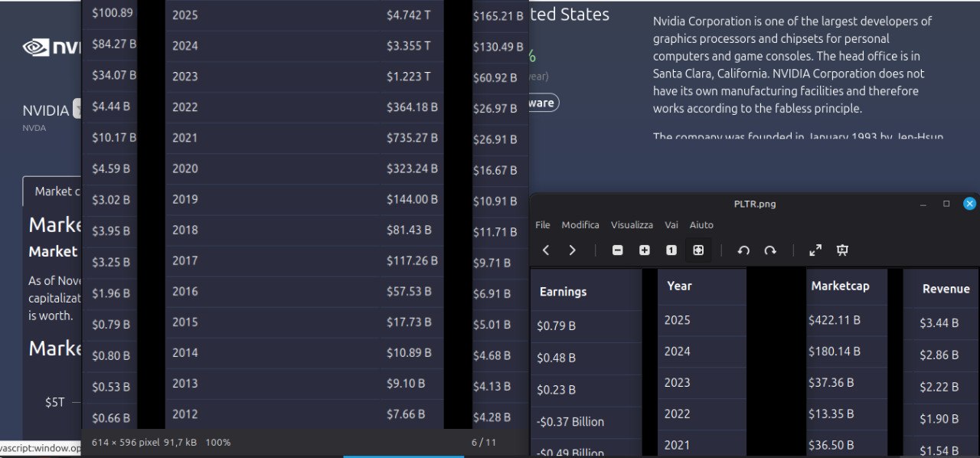Click $2.22 B revenue in PLTR table

click(x=939, y=388)
